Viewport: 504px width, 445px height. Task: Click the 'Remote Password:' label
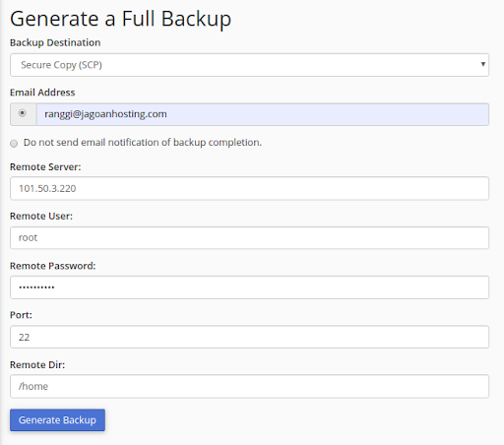click(x=53, y=266)
